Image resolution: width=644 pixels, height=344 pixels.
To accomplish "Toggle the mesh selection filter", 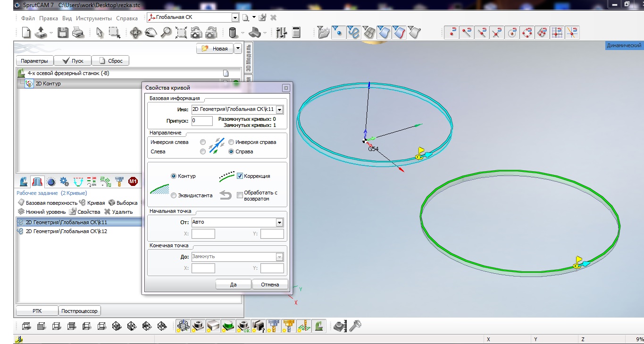I will coord(368,32).
